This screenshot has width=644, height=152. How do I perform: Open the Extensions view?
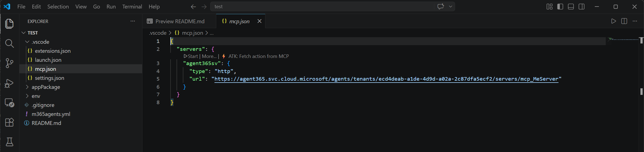10,122
